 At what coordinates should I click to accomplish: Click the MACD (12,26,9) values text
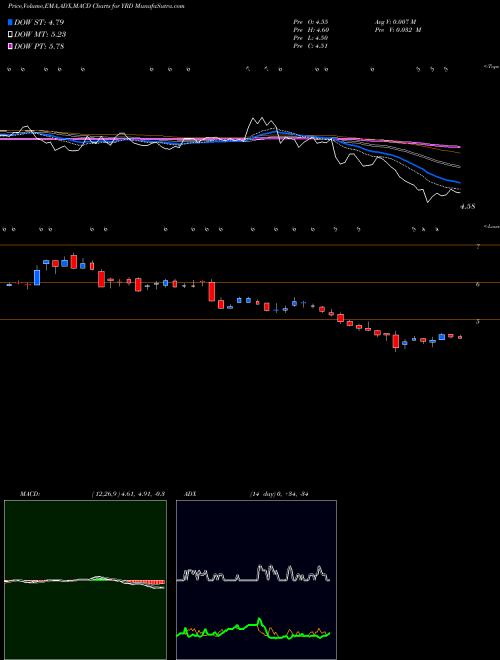[128, 494]
